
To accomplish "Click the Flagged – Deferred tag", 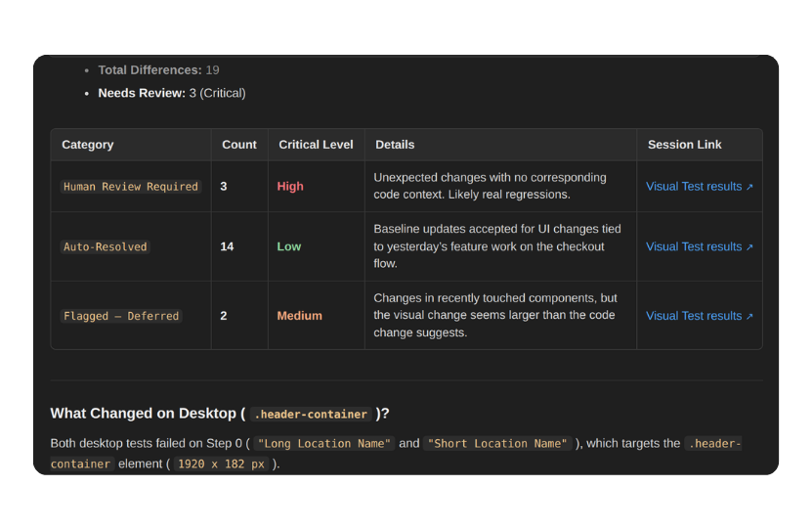I will pos(121,316).
